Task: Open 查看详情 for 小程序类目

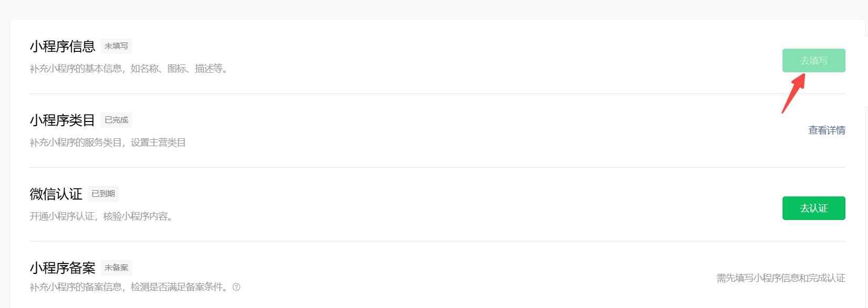Action: pos(827,130)
